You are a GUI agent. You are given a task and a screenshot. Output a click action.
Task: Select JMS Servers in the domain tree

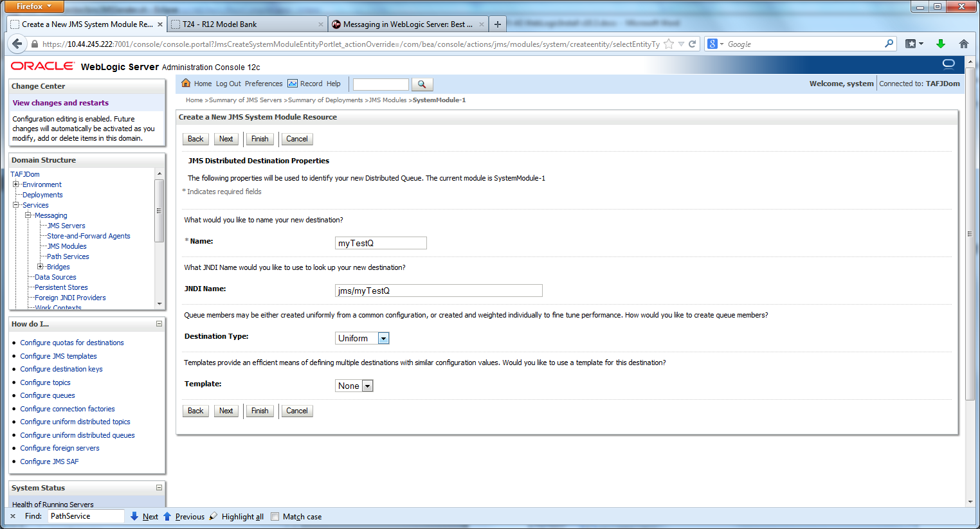tap(66, 226)
